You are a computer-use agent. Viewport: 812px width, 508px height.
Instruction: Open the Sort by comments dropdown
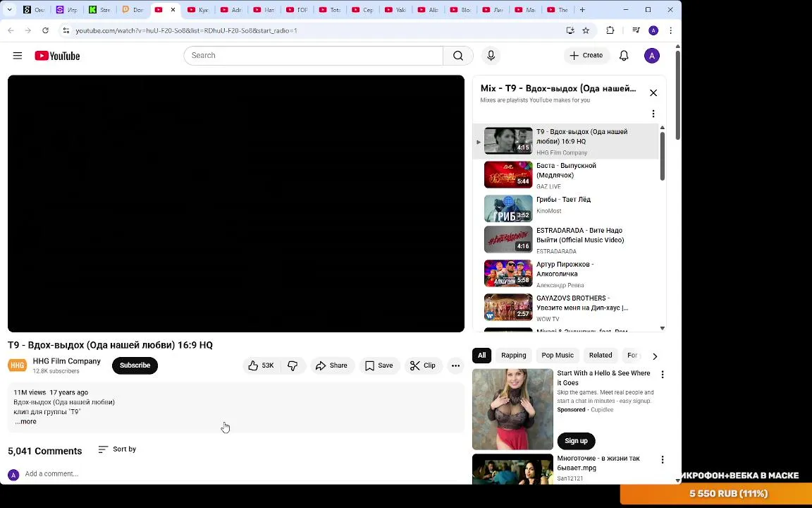pyautogui.click(x=117, y=449)
